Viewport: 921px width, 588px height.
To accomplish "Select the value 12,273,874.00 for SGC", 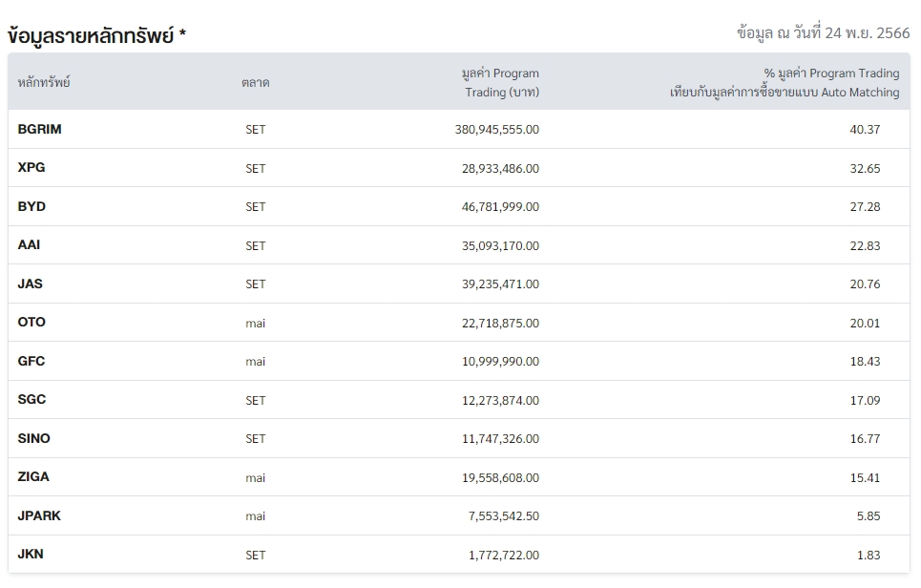I will pos(500,400).
